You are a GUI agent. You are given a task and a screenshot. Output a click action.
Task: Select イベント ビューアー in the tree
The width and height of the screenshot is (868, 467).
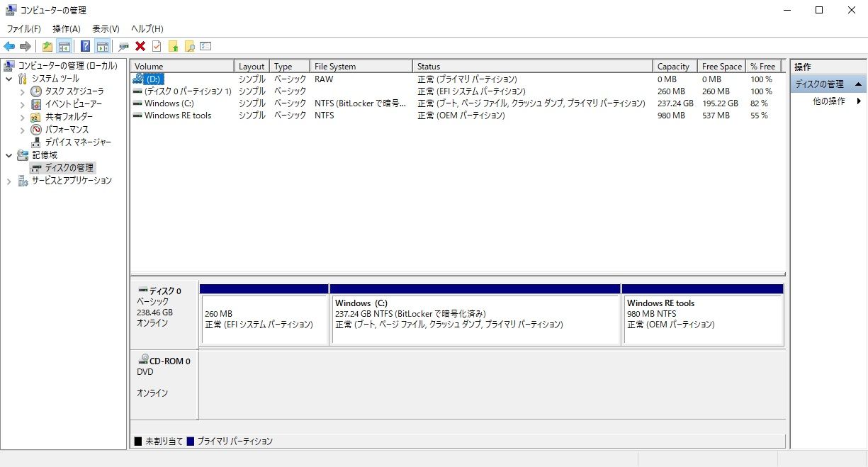point(74,104)
